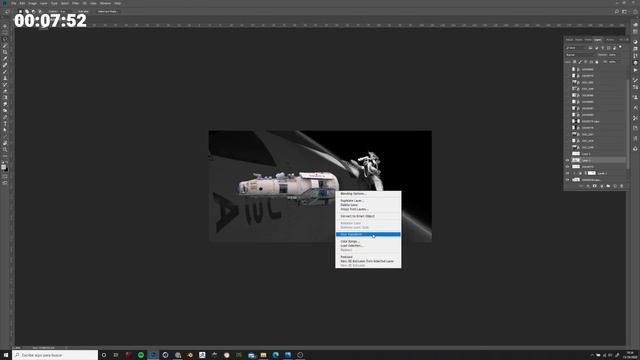Toggle Lock all padlock button

click(x=597, y=62)
